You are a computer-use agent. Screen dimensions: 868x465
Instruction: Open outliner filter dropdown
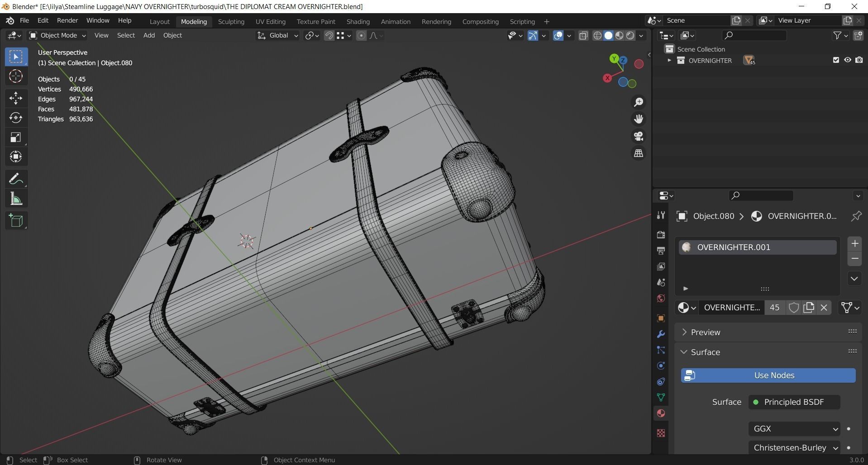point(840,35)
